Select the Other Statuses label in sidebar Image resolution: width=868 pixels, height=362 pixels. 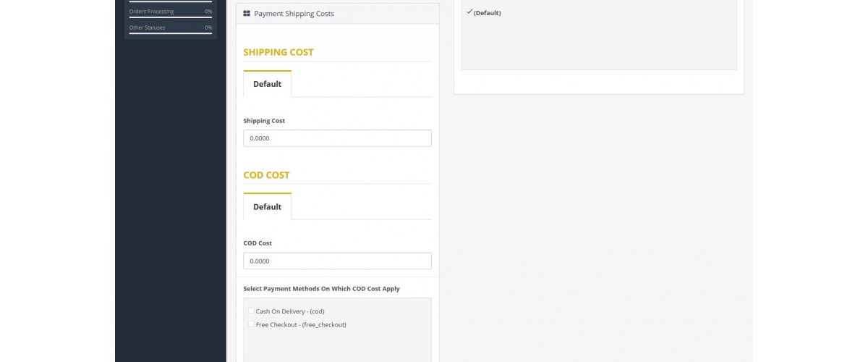click(147, 28)
